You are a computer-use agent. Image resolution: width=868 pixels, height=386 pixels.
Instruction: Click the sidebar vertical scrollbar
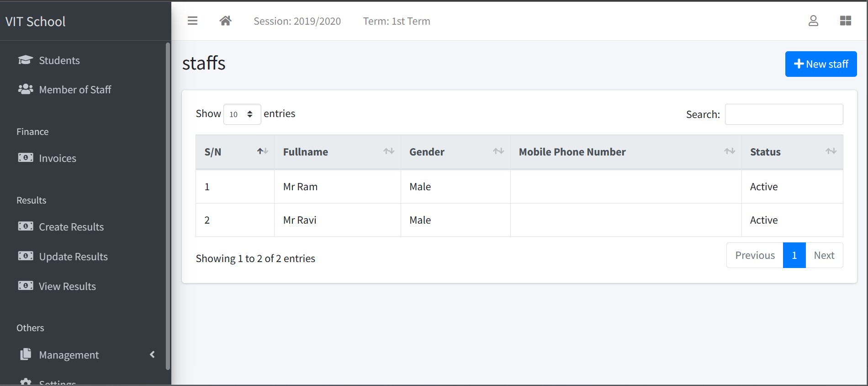point(168,206)
